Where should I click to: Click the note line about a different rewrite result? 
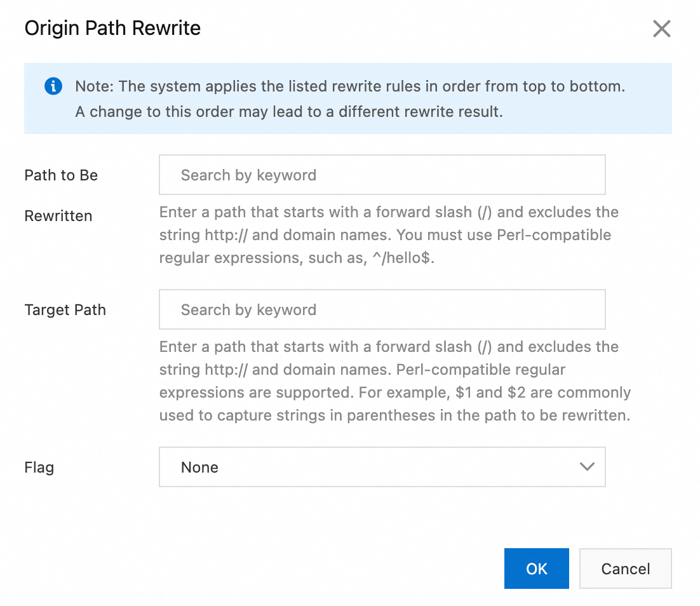289,112
